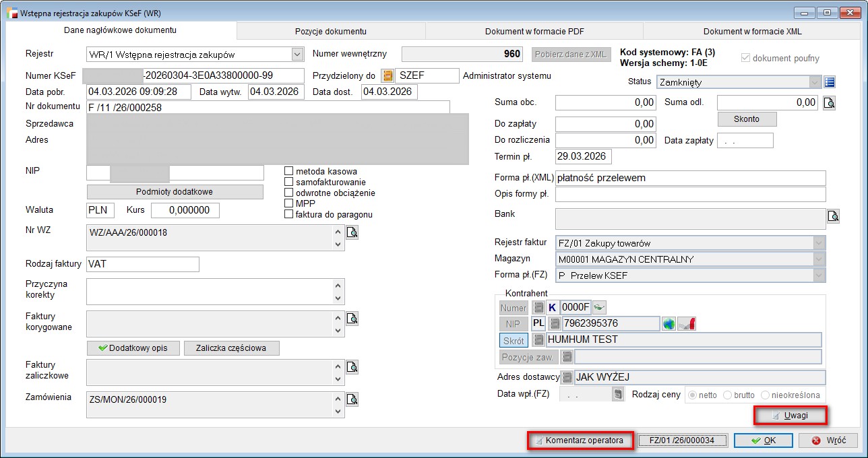This screenshot has height=458, width=868.
Task: Click into the Termin pł. date field
Action: [582, 157]
